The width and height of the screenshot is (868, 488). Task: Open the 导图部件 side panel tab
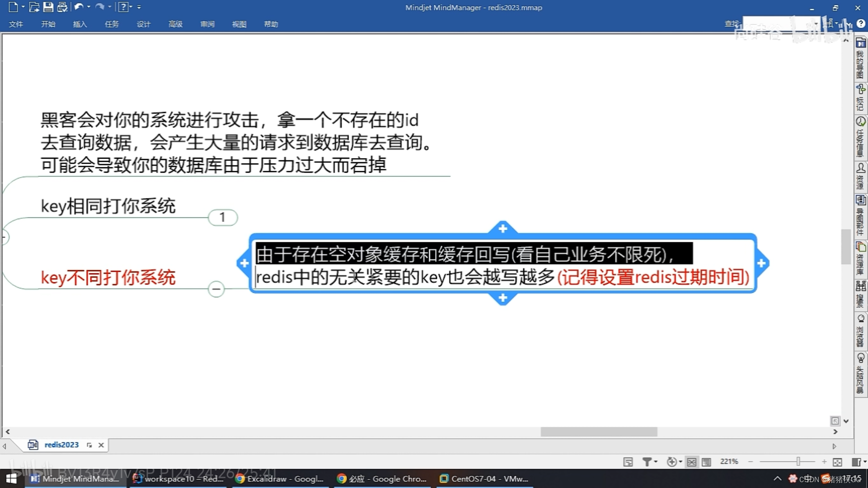[860, 216]
